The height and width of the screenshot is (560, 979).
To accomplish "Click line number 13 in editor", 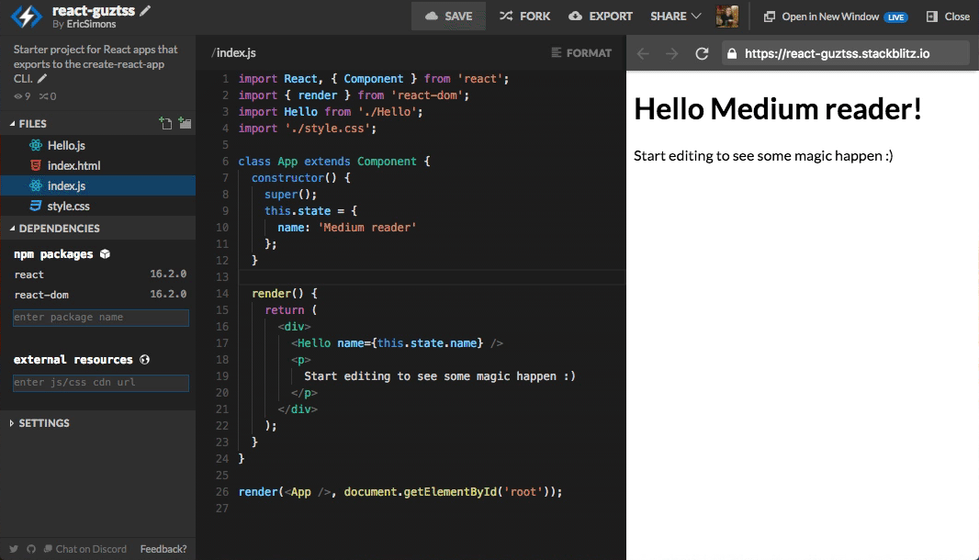I will coord(222,276).
